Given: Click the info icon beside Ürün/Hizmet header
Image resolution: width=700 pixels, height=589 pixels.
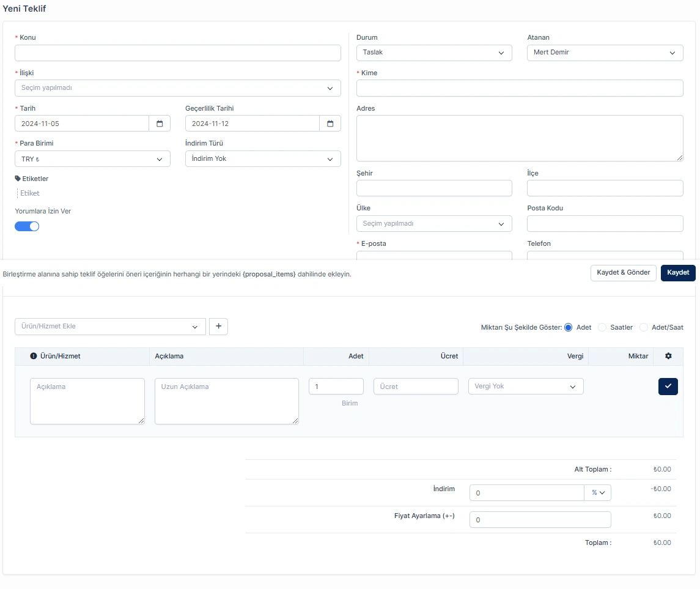Looking at the screenshot, I should coord(34,356).
